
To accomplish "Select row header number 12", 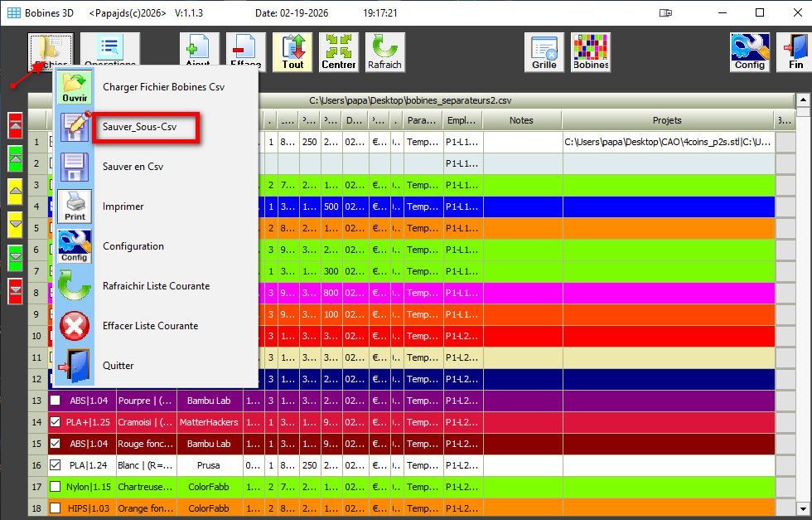I will click(x=36, y=379).
